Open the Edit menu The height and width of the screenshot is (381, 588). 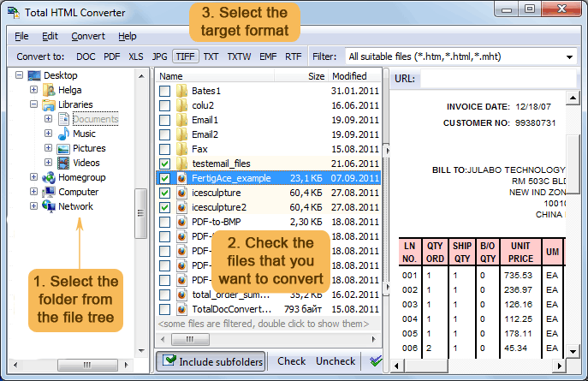pos(50,36)
